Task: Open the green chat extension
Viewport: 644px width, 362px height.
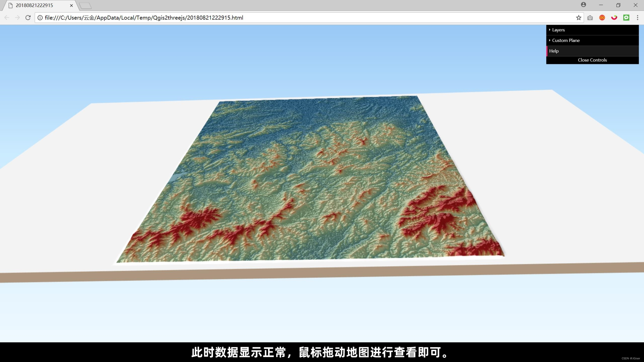Action: 626,17
